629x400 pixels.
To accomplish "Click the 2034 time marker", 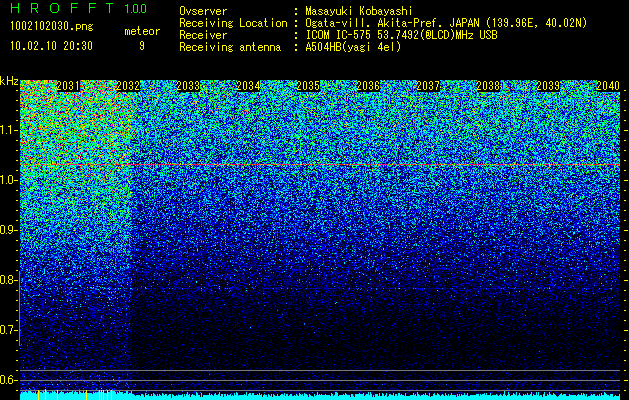I will tap(248, 86).
